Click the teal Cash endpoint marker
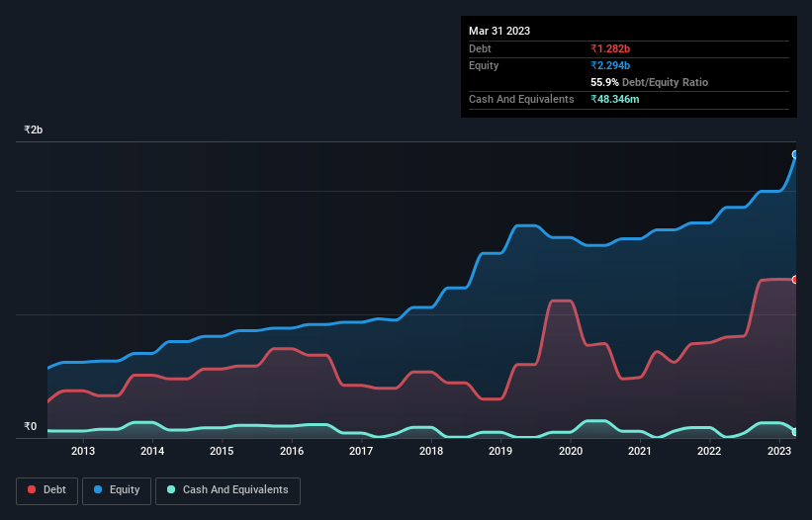This screenshot has height=520, width=812. coord(795,432)
